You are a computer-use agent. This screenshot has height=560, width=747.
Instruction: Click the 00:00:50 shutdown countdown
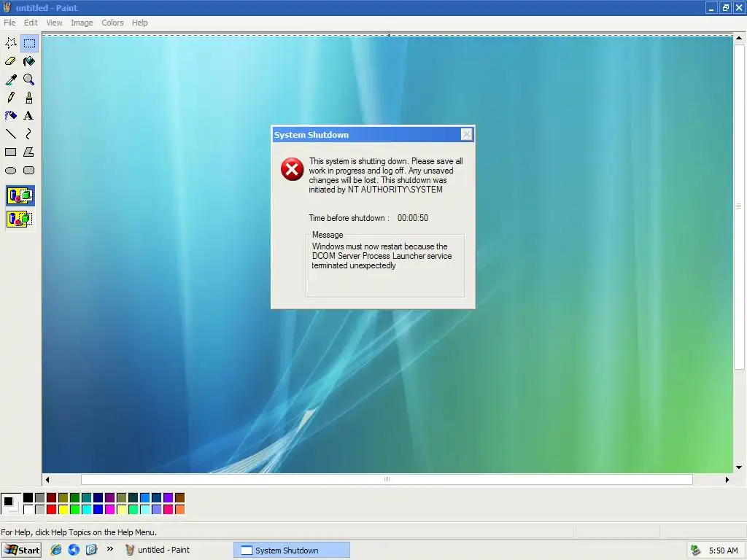(413, 218)
